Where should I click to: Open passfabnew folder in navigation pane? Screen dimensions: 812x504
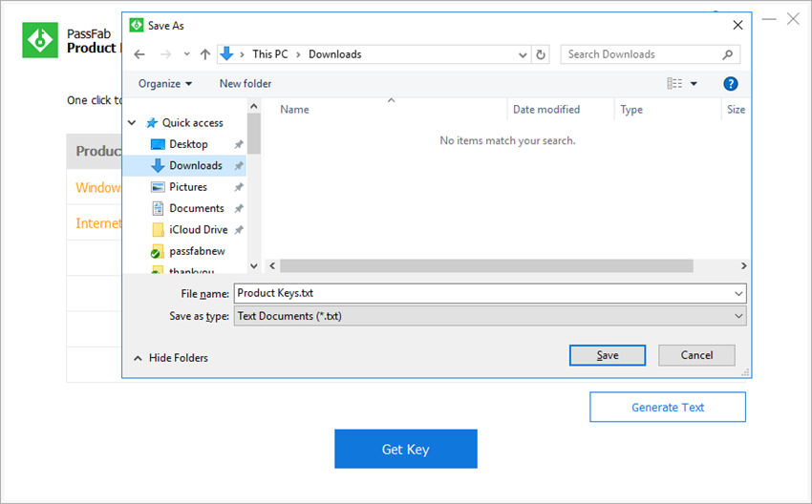[197, 251]
